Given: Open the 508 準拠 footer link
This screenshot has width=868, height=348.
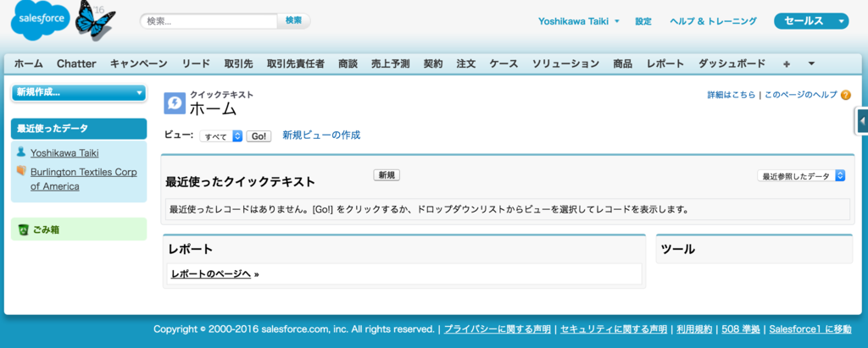Looking at the screenshot, I should click(741, 329).
